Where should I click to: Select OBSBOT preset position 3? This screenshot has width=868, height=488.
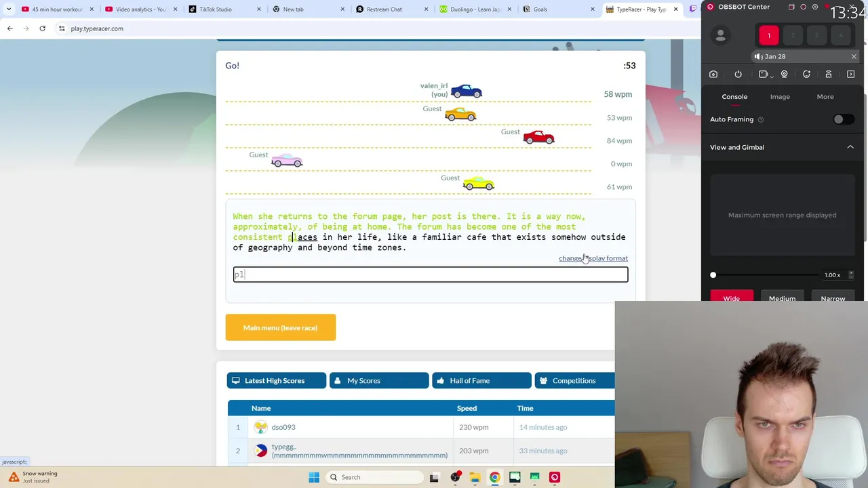pyautogui.click(x=816, y=35)
